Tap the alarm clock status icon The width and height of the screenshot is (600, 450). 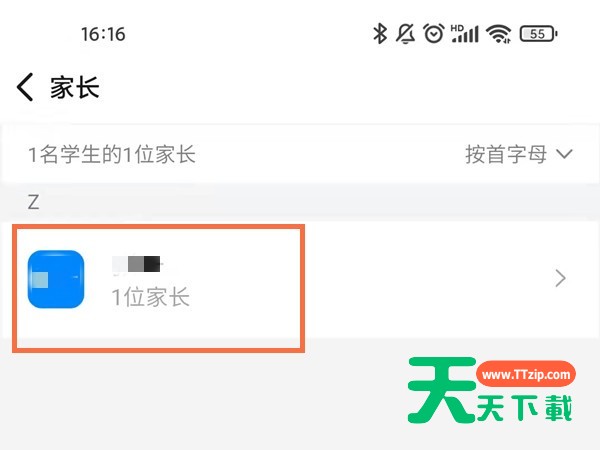434,33
